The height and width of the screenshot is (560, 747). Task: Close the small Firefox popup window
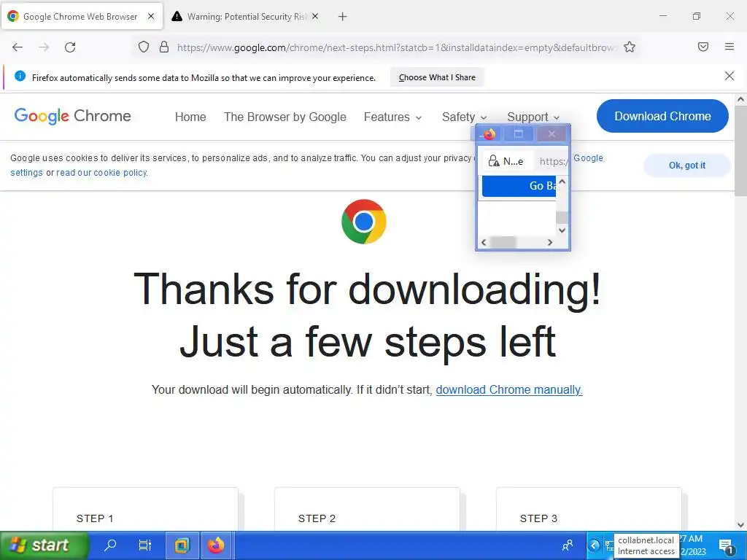tap(551, 134)
